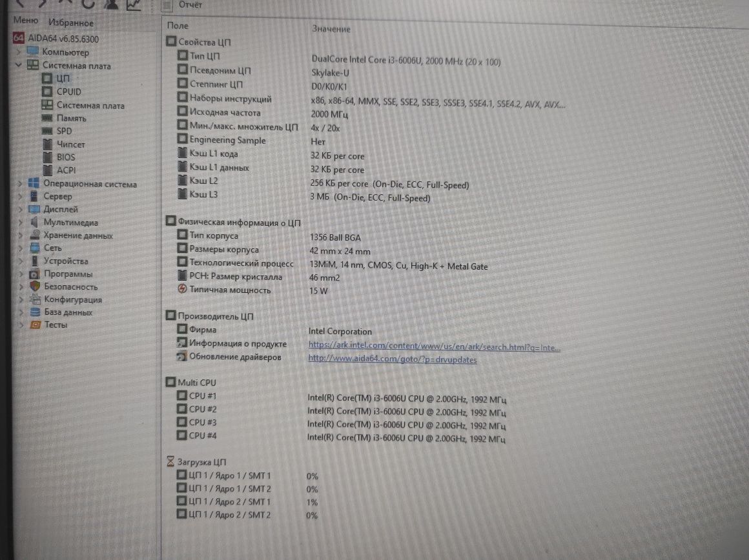
Task: Open the BIOS tree item
Action: click(65, 157)
